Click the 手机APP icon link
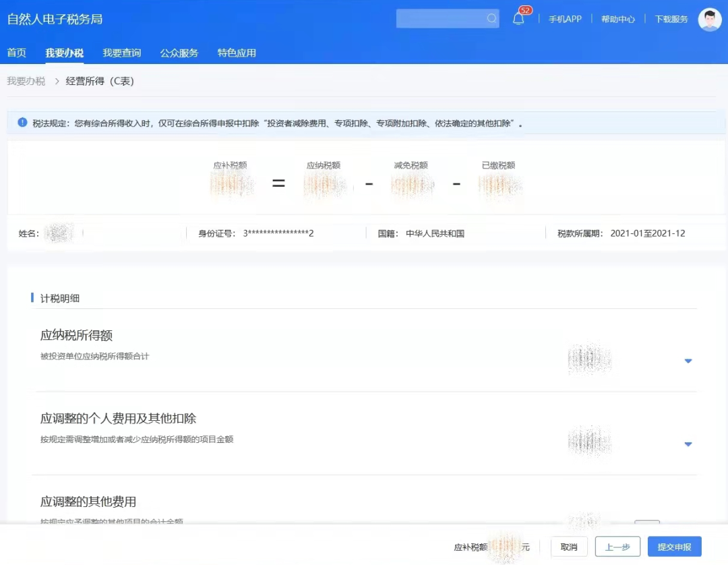Screen dimensions: 728x565 tap(565, 19)
